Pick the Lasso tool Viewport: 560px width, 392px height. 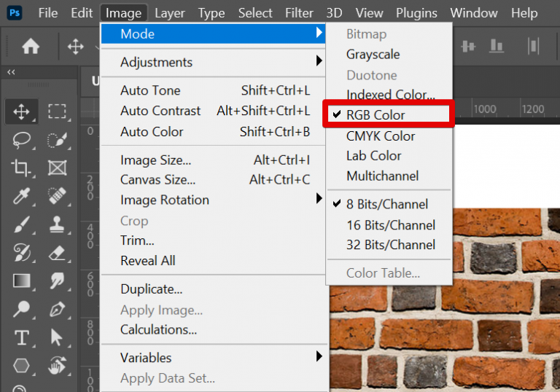[21, 140]
